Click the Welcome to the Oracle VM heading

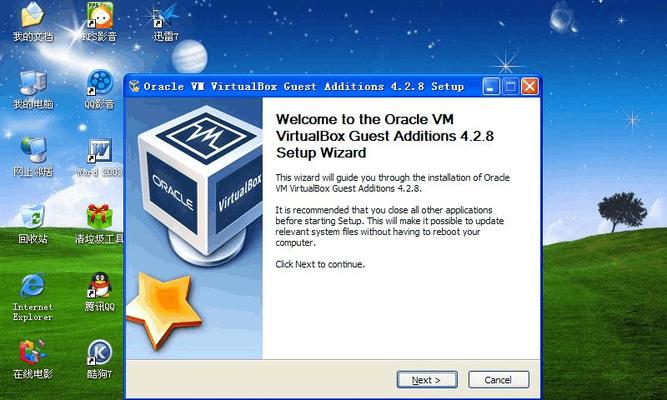(385, 136)
